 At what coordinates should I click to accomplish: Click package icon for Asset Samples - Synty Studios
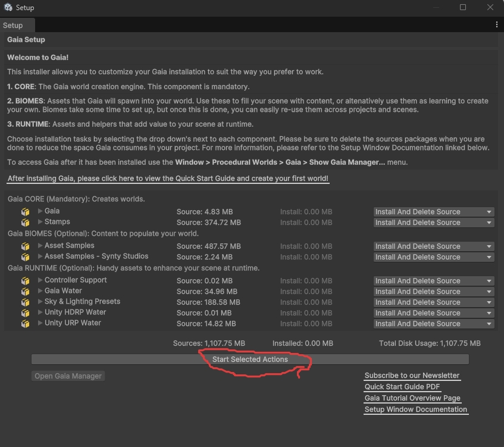pyautogui.click(x=26, y=257)
